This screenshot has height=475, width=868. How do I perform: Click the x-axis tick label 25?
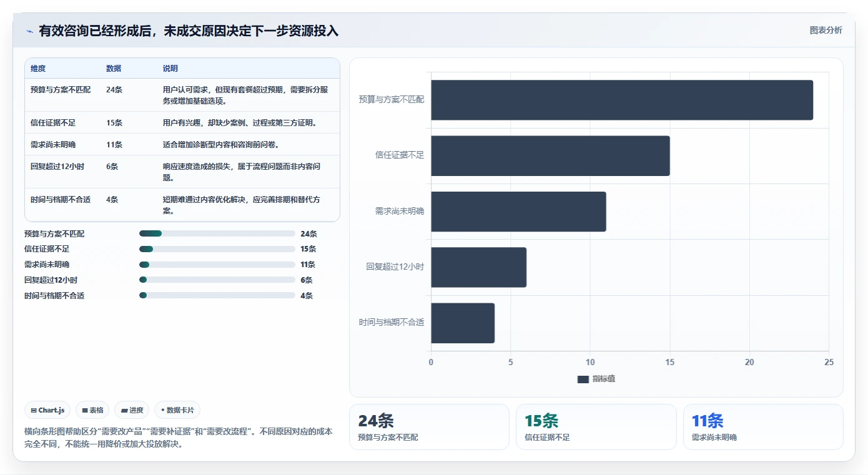coord(829,363)
